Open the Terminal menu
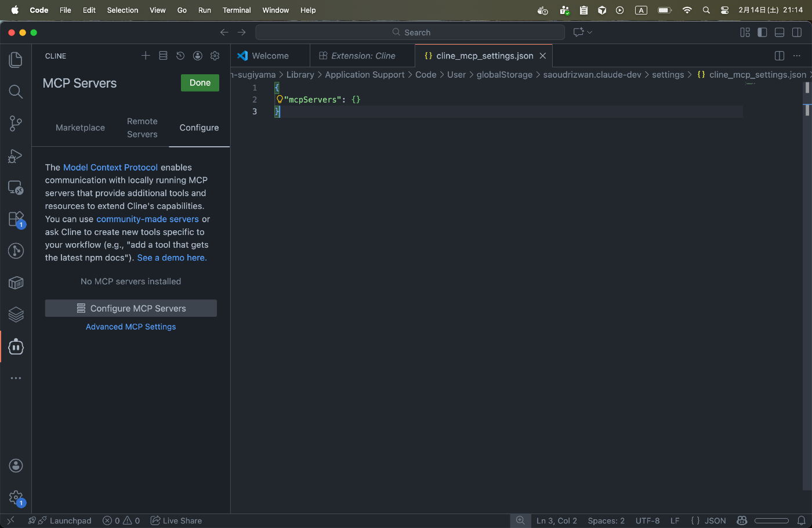This screenshot has height=528, width=812. (237, 10)
